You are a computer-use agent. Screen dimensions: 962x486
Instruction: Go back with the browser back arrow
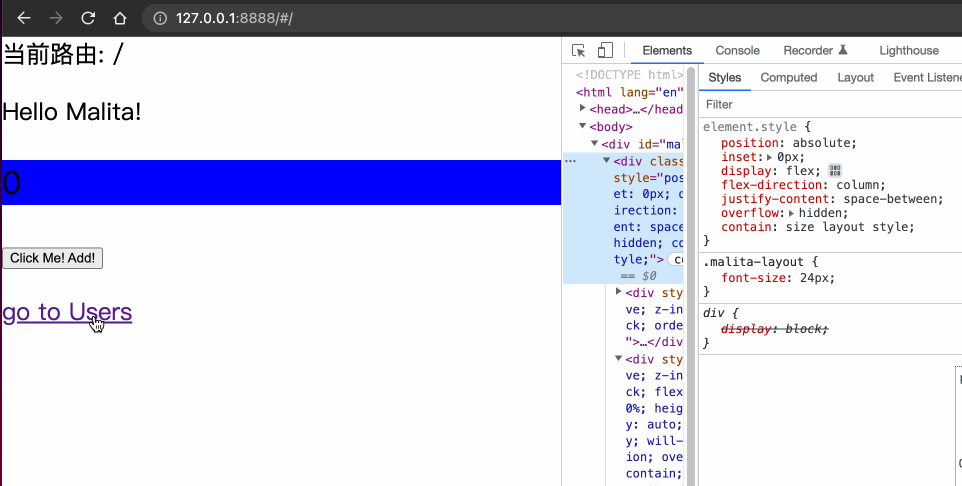tap(24, 18)
